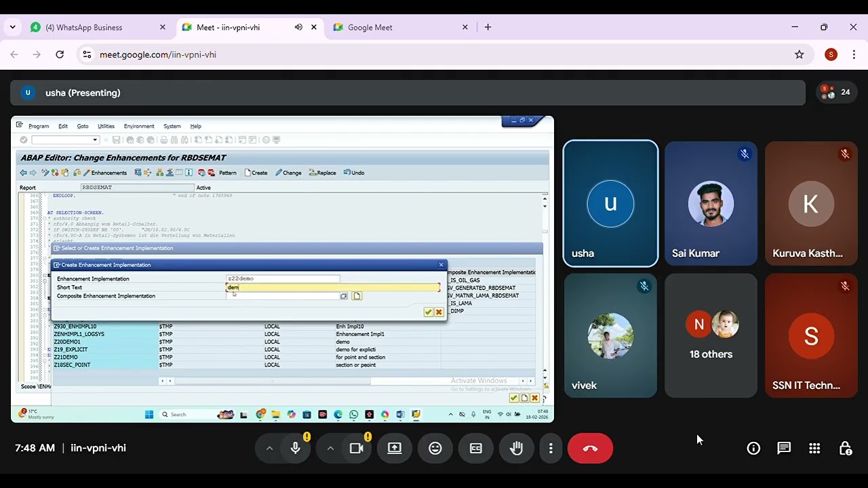
Task: Open the SAP Environment menu
Action: [139, 126]
